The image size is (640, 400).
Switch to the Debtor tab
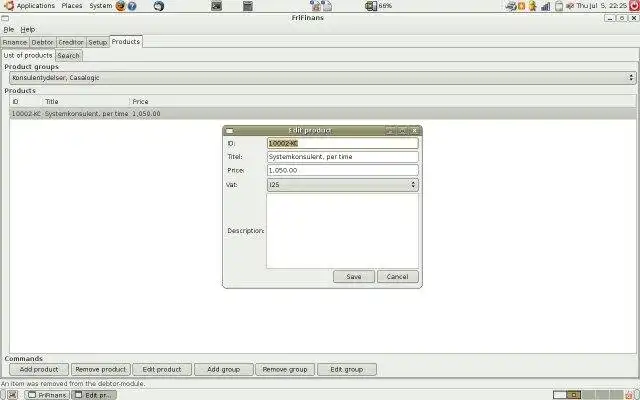tap(42, 42)
